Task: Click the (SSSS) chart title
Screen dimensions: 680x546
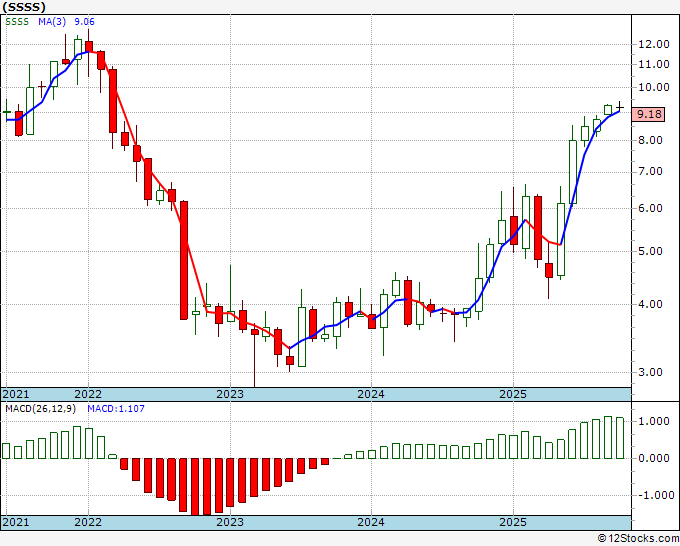Action: (24, 7)
